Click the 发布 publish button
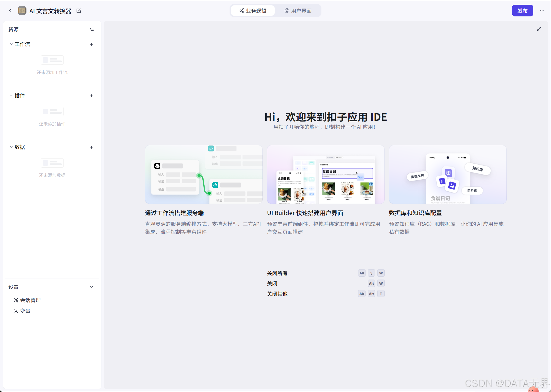 522,11
